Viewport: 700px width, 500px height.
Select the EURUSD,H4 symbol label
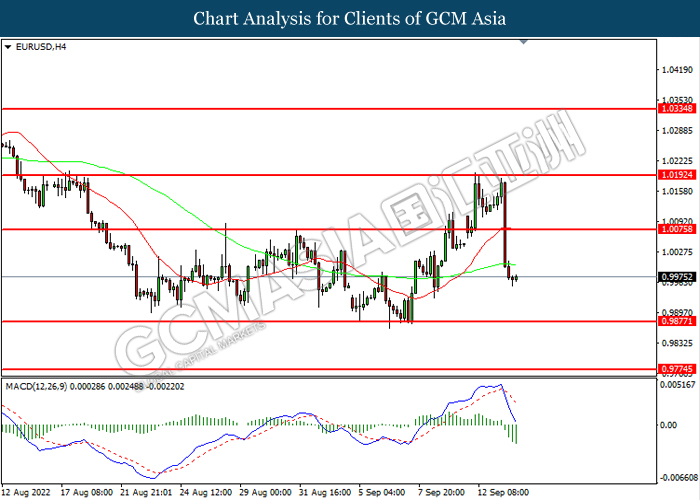coord(41,47)
